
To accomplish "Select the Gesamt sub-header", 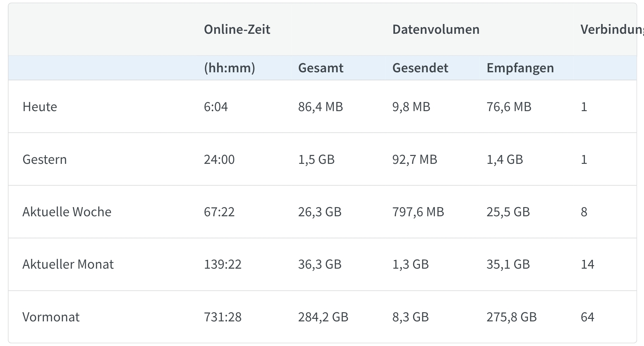I will (x=320, y=68).
